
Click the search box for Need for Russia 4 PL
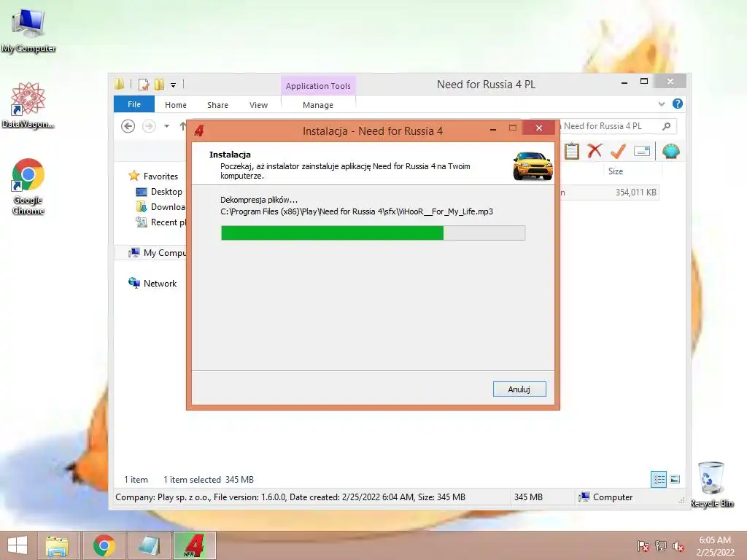(x=617, y=126)
